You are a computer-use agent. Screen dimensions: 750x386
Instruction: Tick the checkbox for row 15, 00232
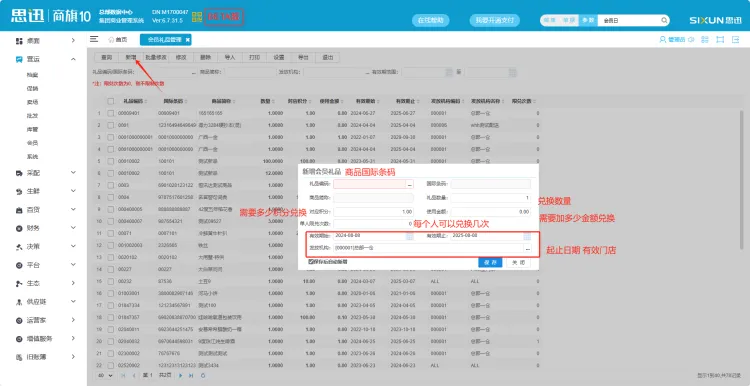[111, 281]
